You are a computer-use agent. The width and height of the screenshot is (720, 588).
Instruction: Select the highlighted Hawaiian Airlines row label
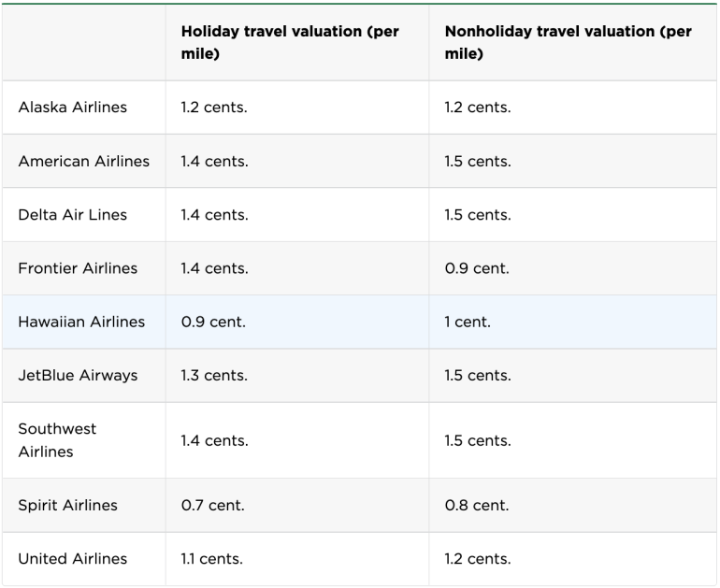pos(81,322)
